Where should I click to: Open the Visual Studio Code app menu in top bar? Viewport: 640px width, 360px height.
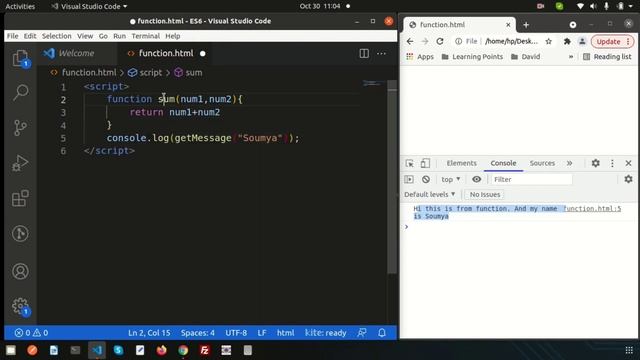tap(89, 6)
